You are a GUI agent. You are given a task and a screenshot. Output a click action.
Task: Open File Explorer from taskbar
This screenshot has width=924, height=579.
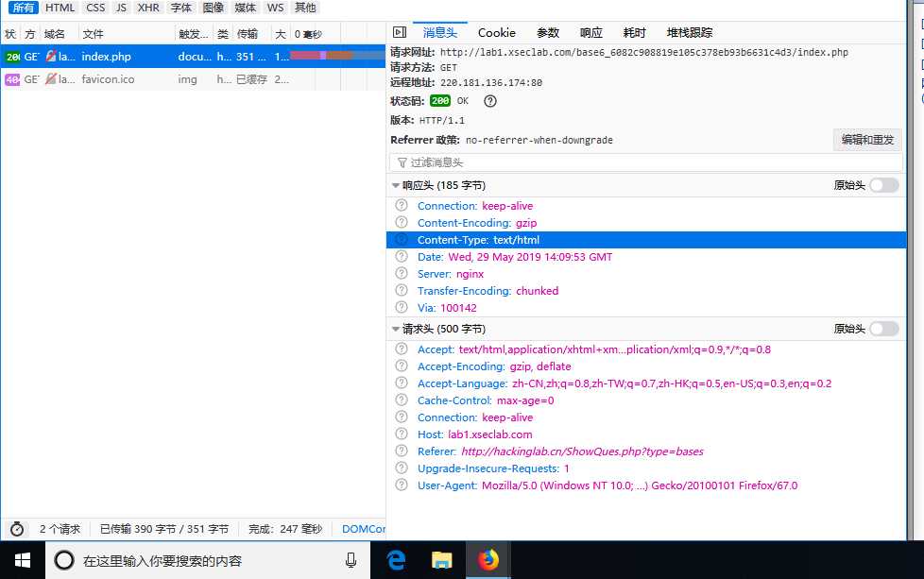(x=441, y=560)
